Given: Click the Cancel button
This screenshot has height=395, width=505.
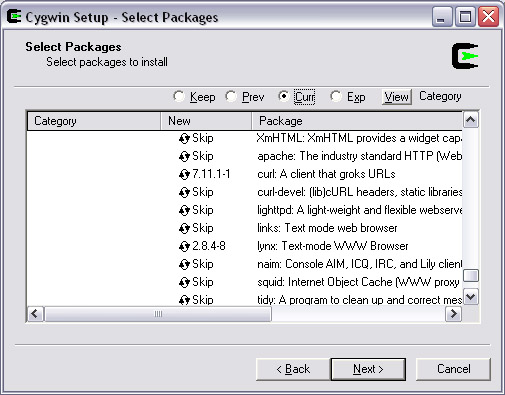Looking at the screenshot, I should [x=453, y=369].
